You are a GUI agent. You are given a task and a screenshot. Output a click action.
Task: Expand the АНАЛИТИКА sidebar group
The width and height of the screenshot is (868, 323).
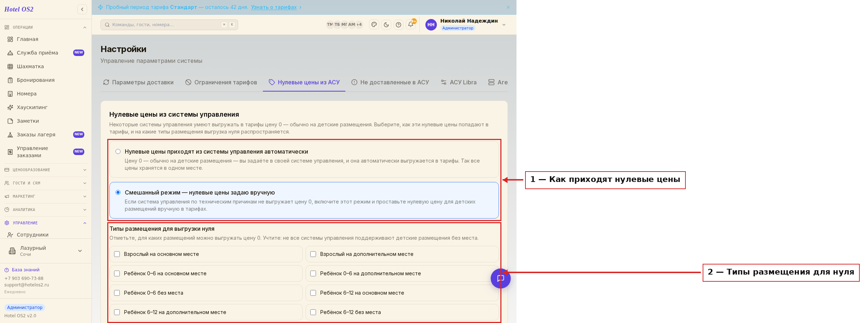[46, 210]
